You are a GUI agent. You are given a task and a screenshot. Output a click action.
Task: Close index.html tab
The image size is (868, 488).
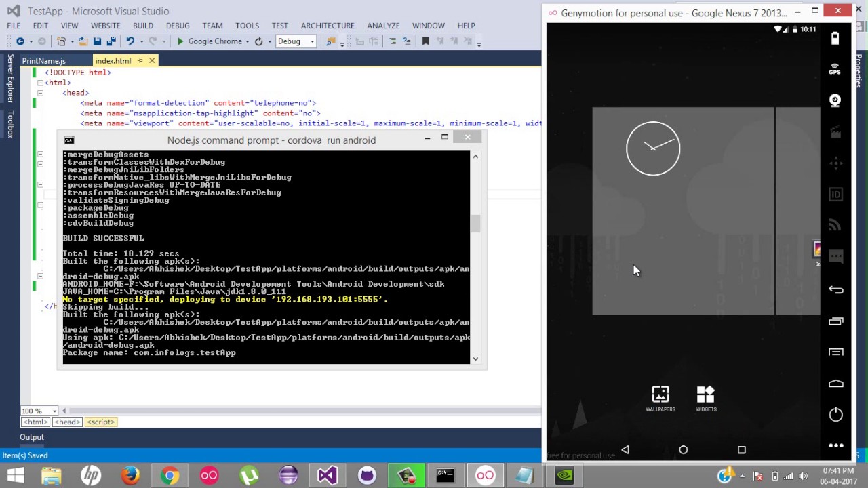pos(152,61)
